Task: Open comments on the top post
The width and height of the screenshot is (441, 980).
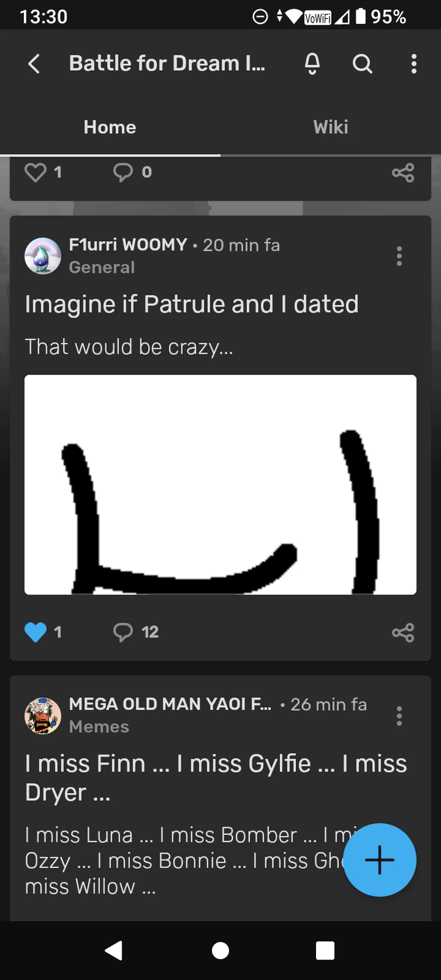Action: coord(123,172)
